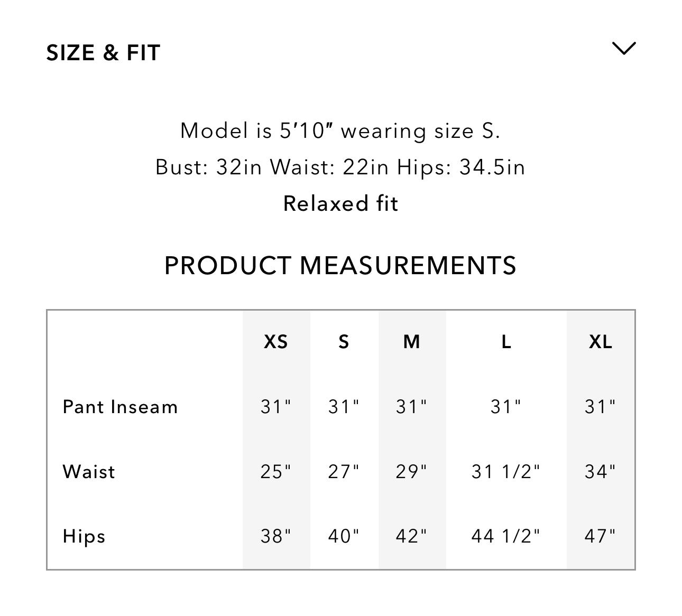Select the 29" waist value under M
The image size is (682, 616).
point(412,470)
